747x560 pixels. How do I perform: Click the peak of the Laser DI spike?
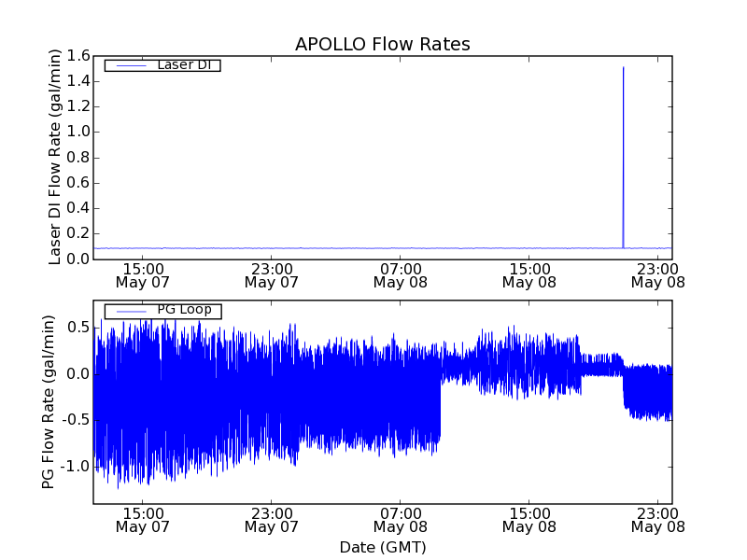click(623, 67)
